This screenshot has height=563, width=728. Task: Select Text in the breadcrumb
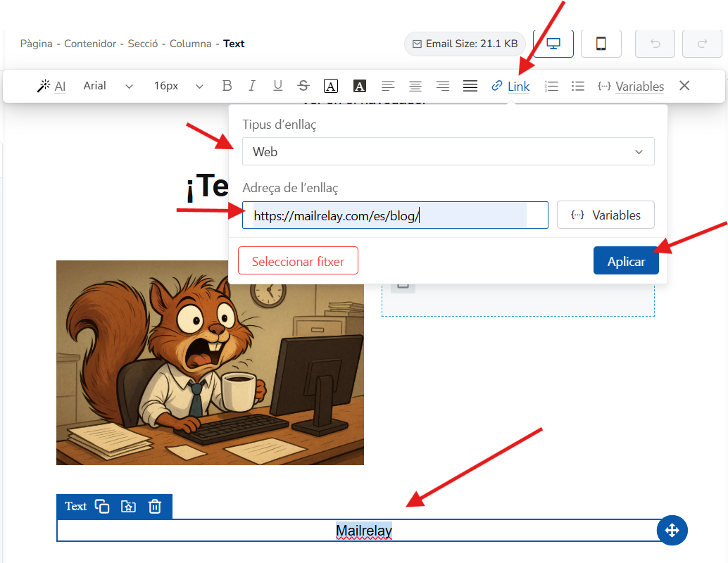tap(234, 44)
